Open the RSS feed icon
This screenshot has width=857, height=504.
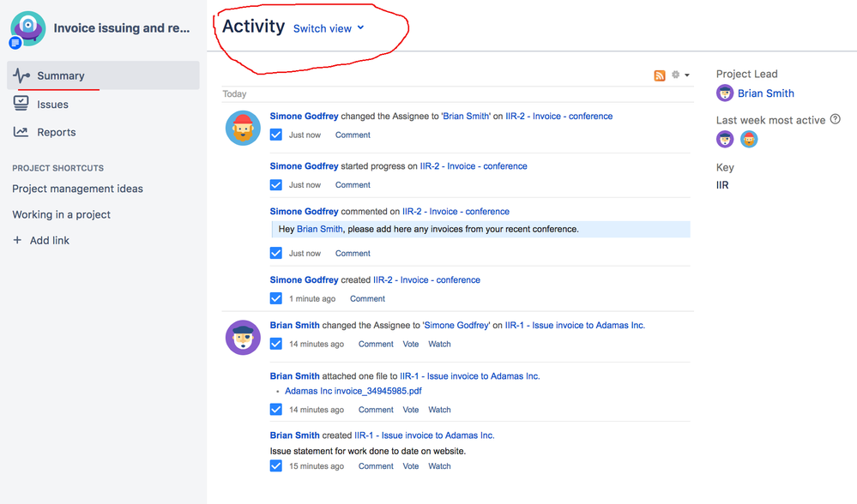(660, 75)
